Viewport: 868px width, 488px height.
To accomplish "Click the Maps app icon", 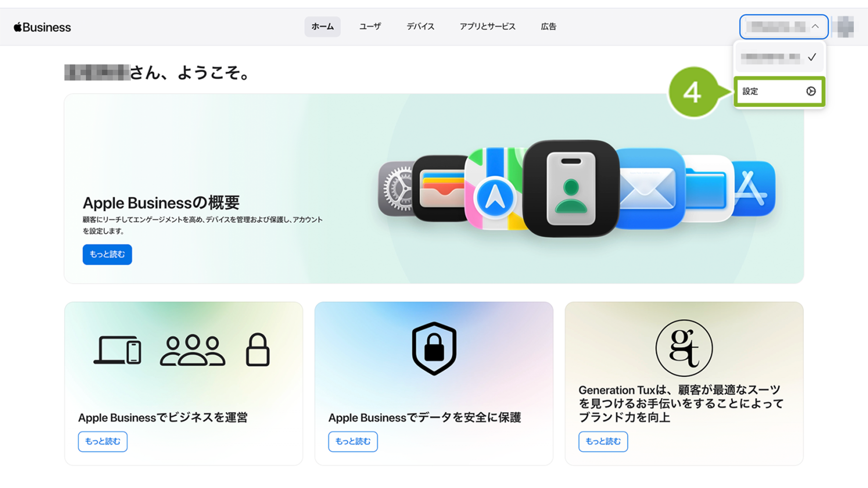I will pos(495,189).
